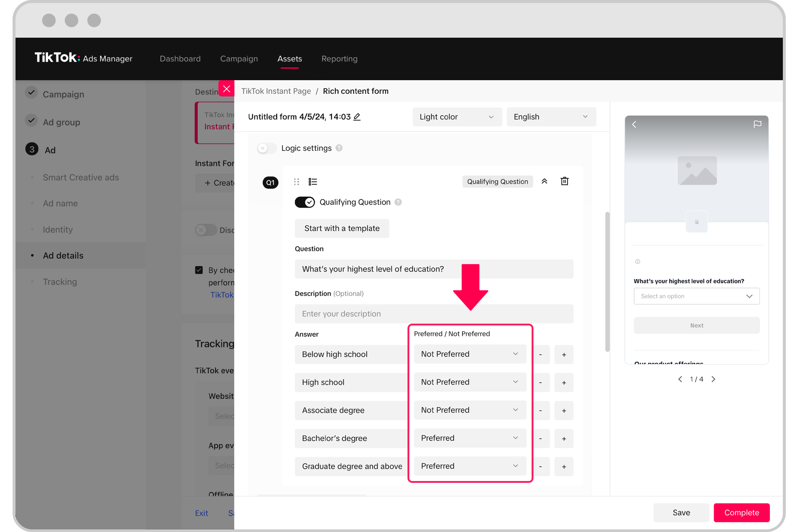Click the 'Start with a template' button
Screen dimensions: 798x532
coord(341,228)
